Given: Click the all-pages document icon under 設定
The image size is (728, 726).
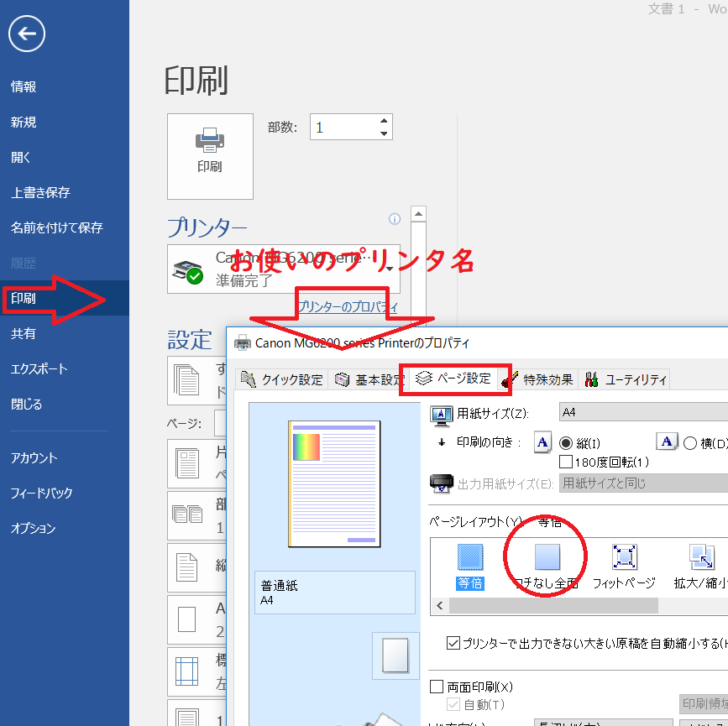Looking at the screenshot, I should click(186, 380).
